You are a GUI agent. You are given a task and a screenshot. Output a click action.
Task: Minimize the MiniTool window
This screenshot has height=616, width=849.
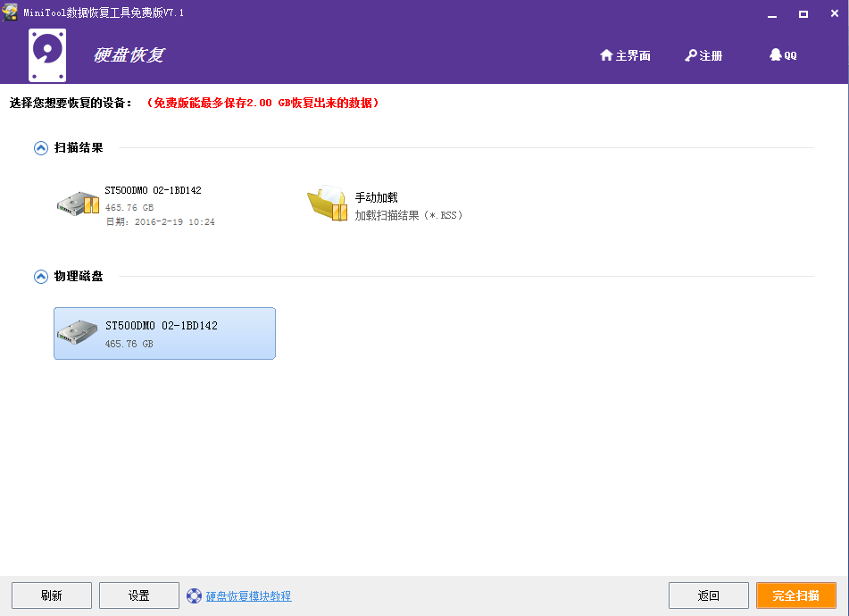[772, 14]
